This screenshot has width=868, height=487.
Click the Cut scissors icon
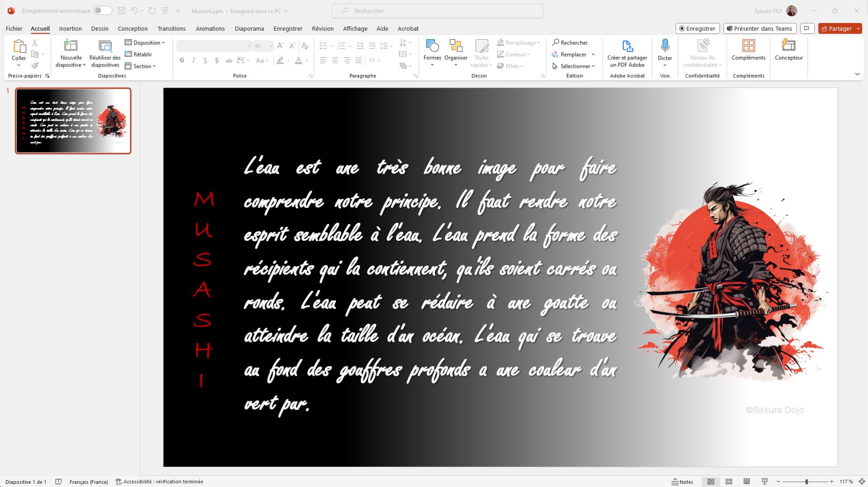pos(35,42)
